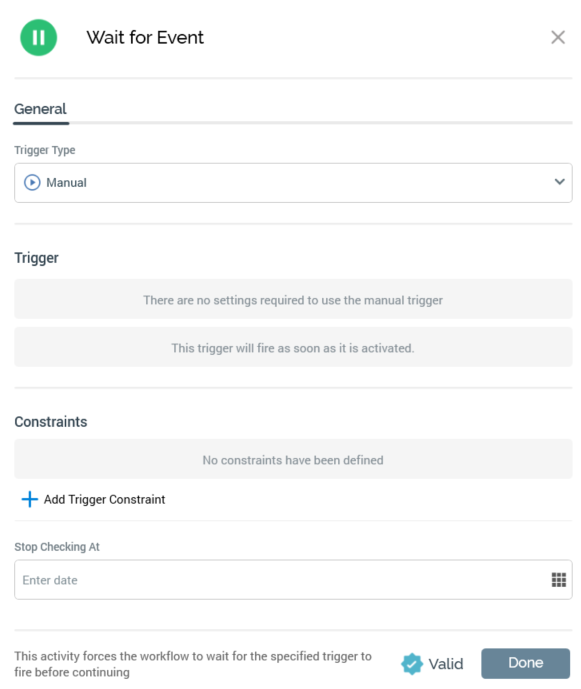Viewport: 581px width, 689px height.
Task: Select the Trigger section heading
Action: [36, 258]
